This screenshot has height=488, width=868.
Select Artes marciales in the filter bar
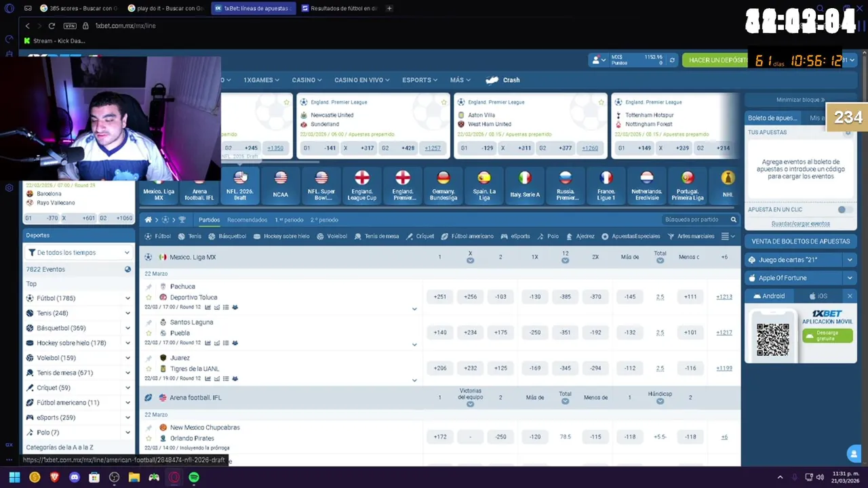tap(690, 237)
